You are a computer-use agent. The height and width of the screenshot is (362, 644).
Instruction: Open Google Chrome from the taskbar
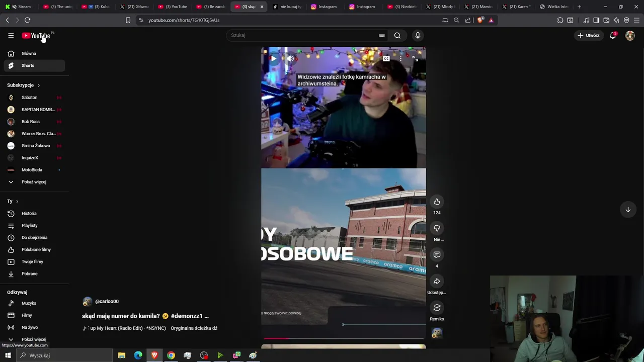(x=171, y=355)
